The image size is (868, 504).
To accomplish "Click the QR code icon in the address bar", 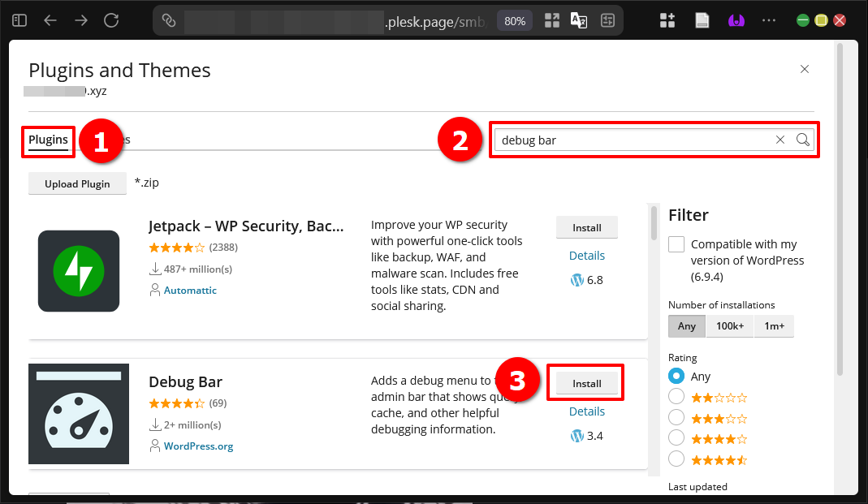I will tap(552, 20).
